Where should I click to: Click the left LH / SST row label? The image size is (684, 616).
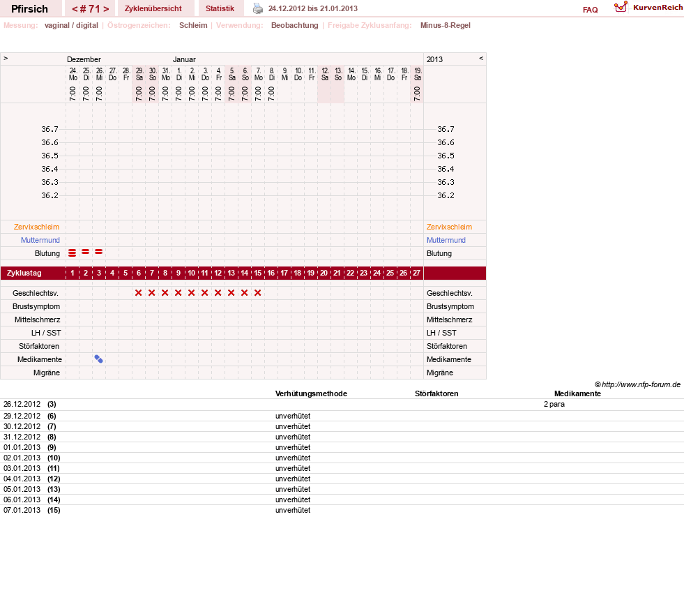pyautogui.click(x=46, y=333)
